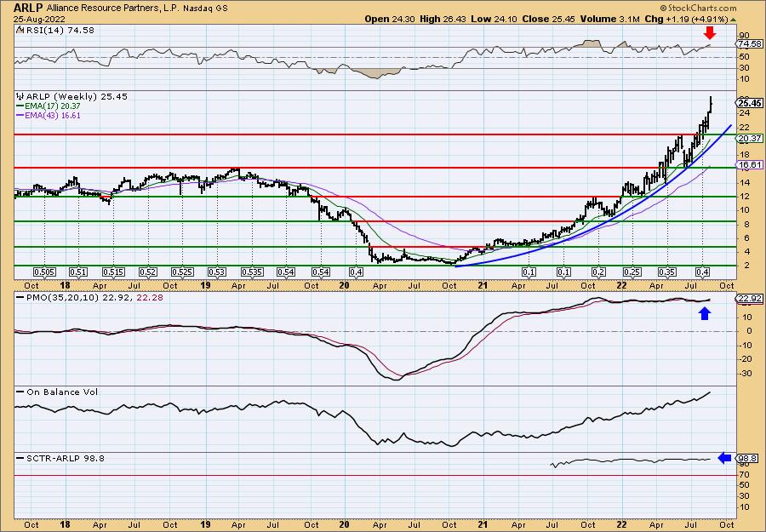
Task: Click the -30 level on the PMO axis
Action: 745,374
